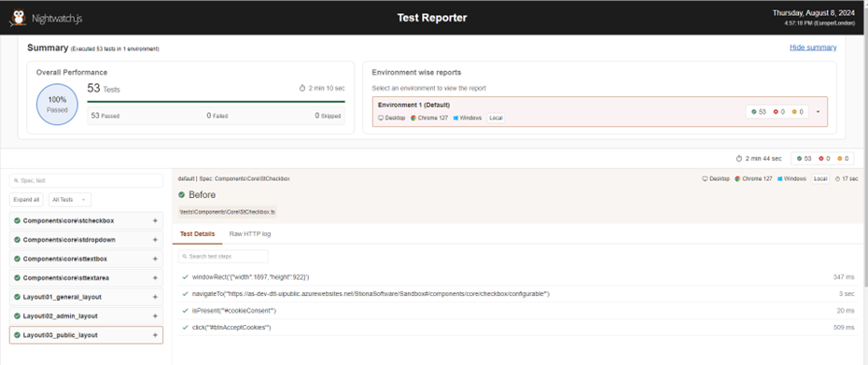Expand the Layout\03_public_layout plus icon
868x365 pixels.
click(155, 335)
